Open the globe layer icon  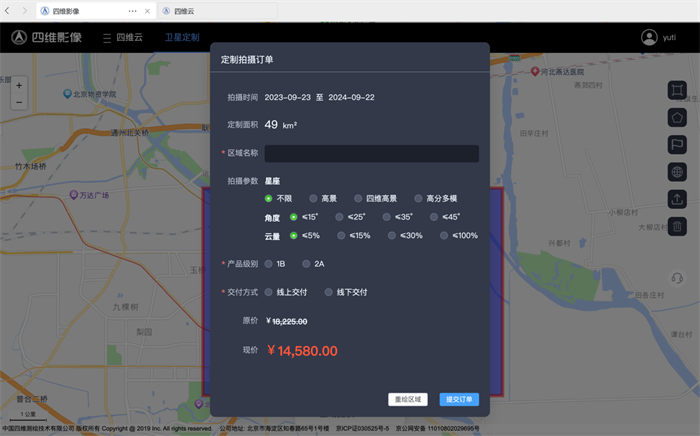point(677,172)
